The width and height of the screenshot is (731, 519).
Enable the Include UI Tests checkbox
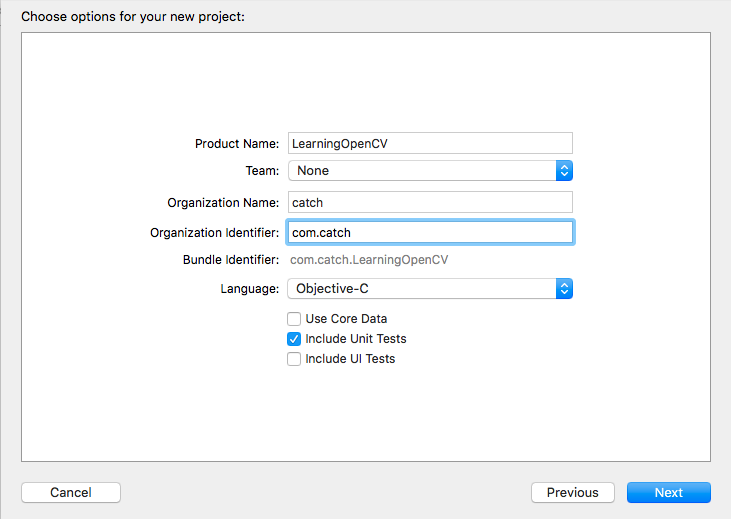click(294, 359)
